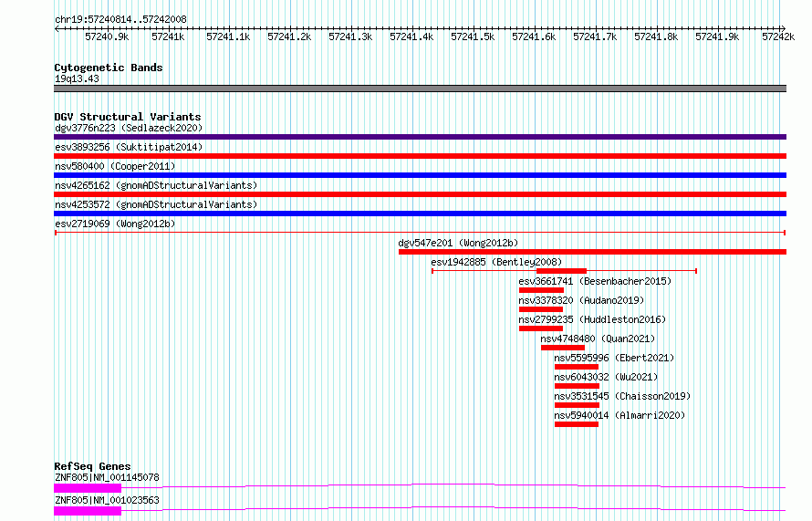
Task: Click nsv4265162 (gnomADStructuralVariants) label
Action: pyautogui.click(x=156, y=185)
